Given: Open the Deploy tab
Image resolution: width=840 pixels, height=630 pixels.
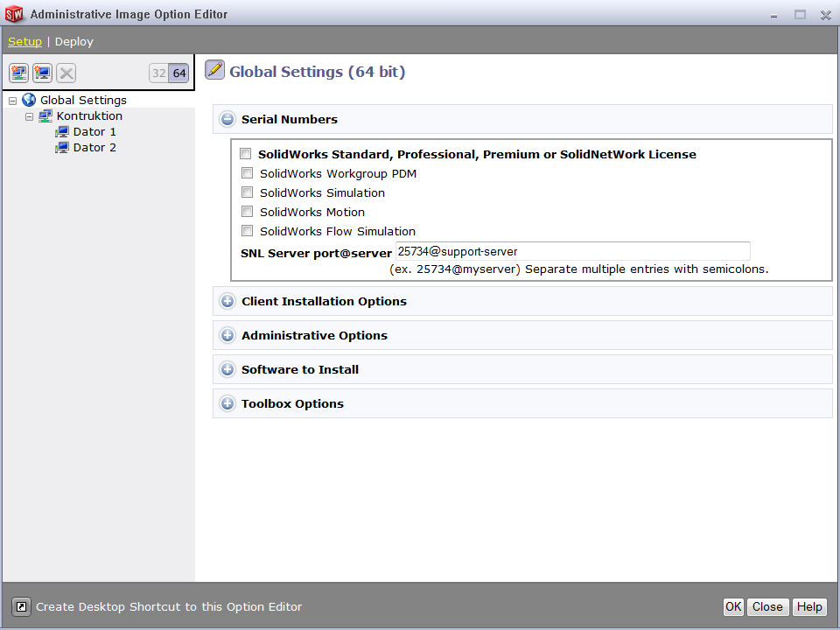Looking at the screenshot, I should (x=73, y=42).
